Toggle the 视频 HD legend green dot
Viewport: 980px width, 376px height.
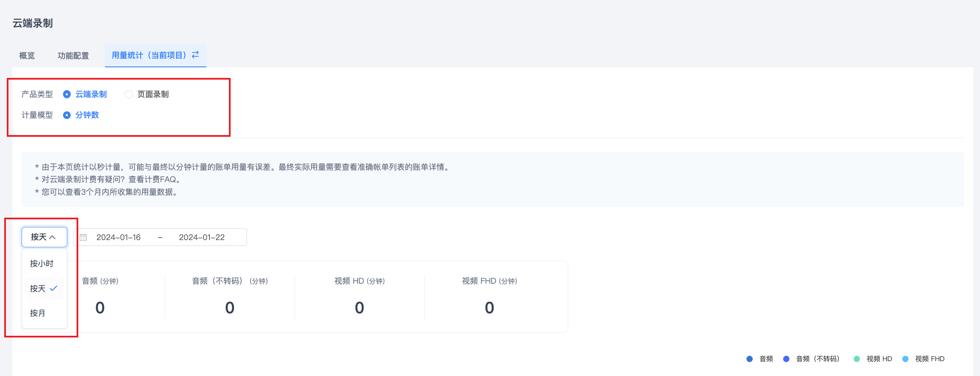pos(857,359)
